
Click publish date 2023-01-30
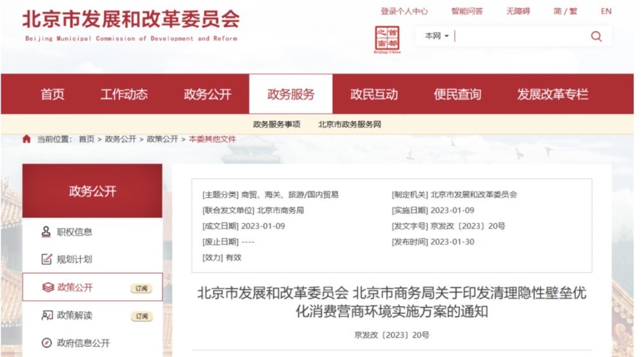pyautogui.click(x=452, y=242)
